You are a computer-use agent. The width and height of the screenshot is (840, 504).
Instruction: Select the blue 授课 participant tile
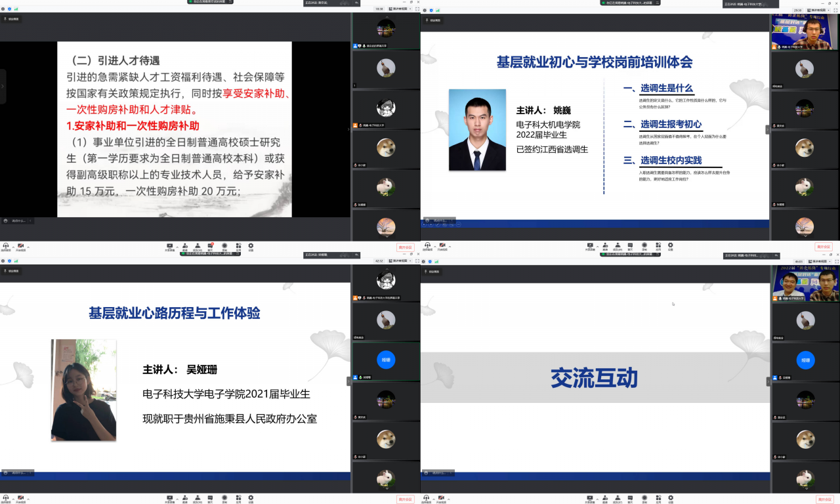point(386,360)
